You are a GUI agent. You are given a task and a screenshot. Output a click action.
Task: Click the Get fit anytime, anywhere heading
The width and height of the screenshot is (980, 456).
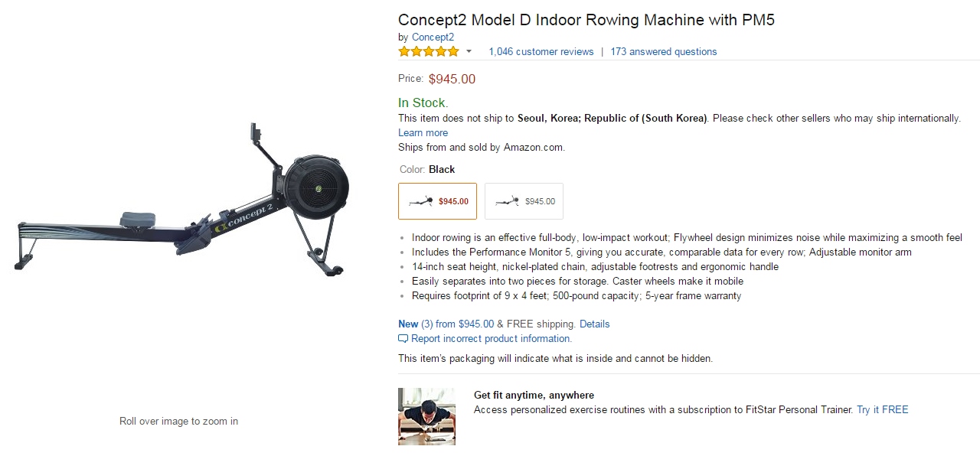534,396
